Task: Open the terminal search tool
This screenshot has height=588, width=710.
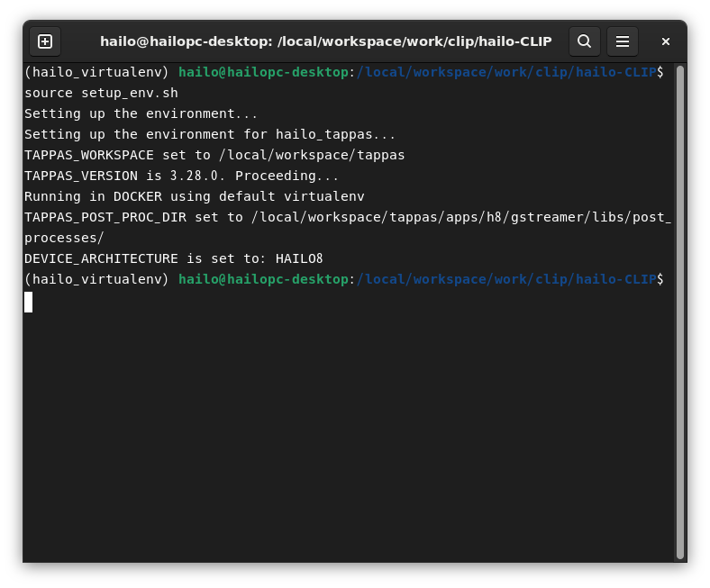Action: click(584, 41)
